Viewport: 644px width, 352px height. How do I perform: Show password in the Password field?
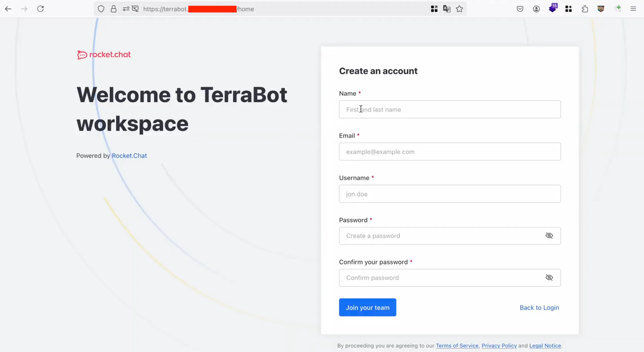[549, 235]
